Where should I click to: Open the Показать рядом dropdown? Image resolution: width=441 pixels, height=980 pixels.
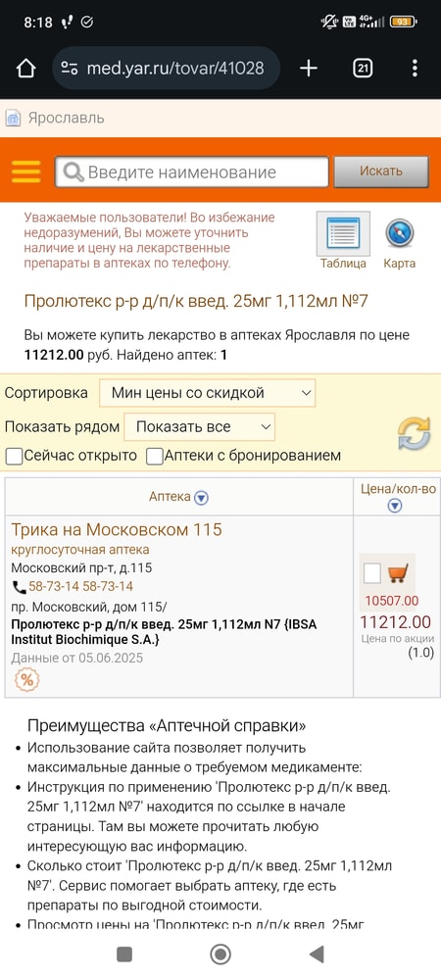coord(199,427)
